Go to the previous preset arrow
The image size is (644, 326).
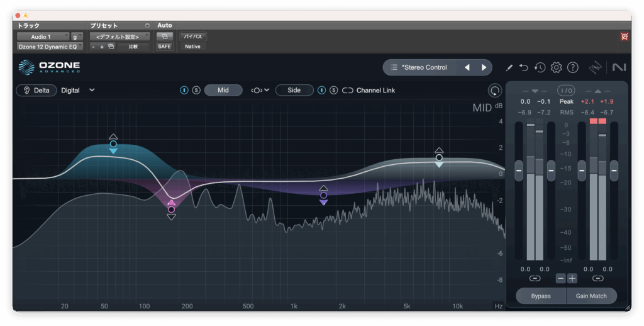pos(467,67)
